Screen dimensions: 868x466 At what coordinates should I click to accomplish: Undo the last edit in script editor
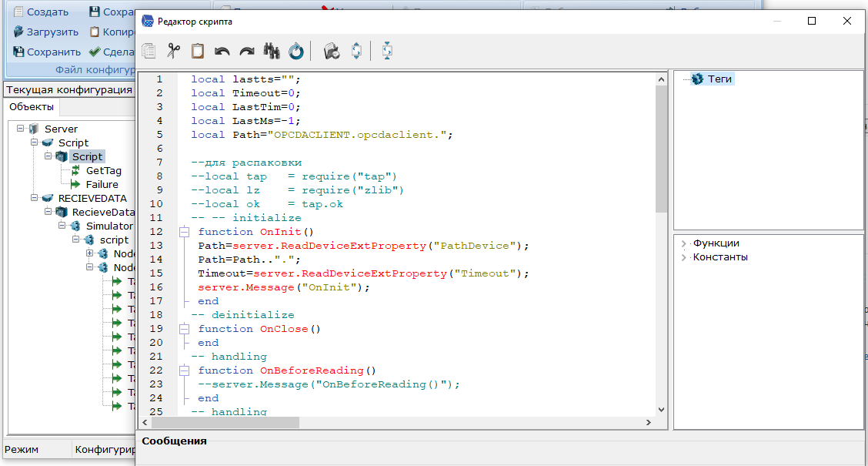[x=222, y=51]
